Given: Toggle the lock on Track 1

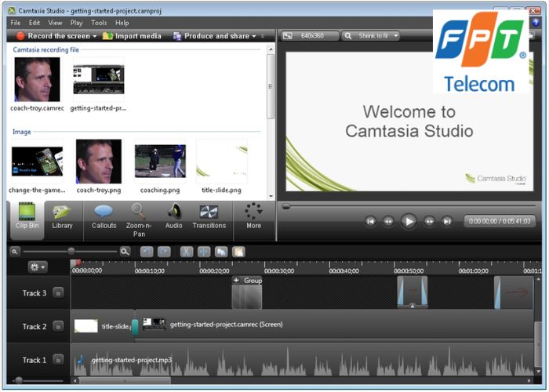Looking at the screenshot, I should pos(58,360).
